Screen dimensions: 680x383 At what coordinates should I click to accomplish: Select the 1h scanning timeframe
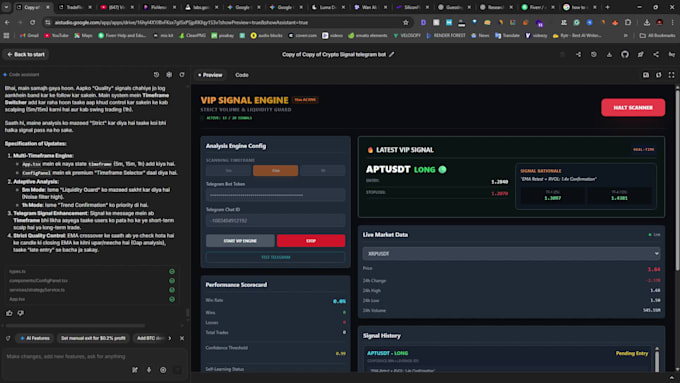pos(323,170)
